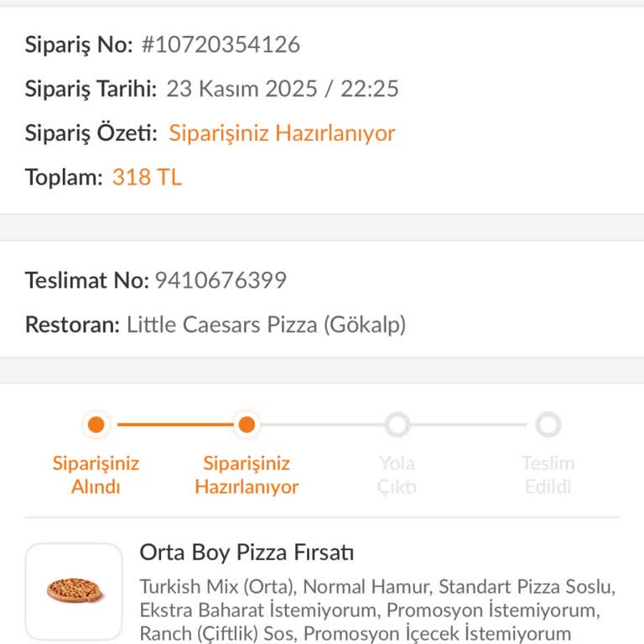Screen dimensions: 644x644
Task: Click the 'Restoran:' label
Action: point(72,325)
